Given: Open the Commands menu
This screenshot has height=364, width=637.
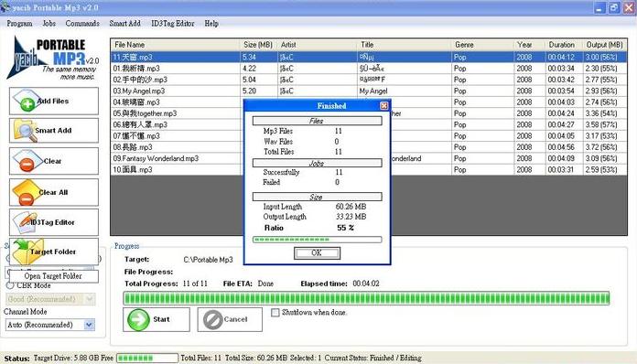Looking at the screenshot, I should coord(82,24).
